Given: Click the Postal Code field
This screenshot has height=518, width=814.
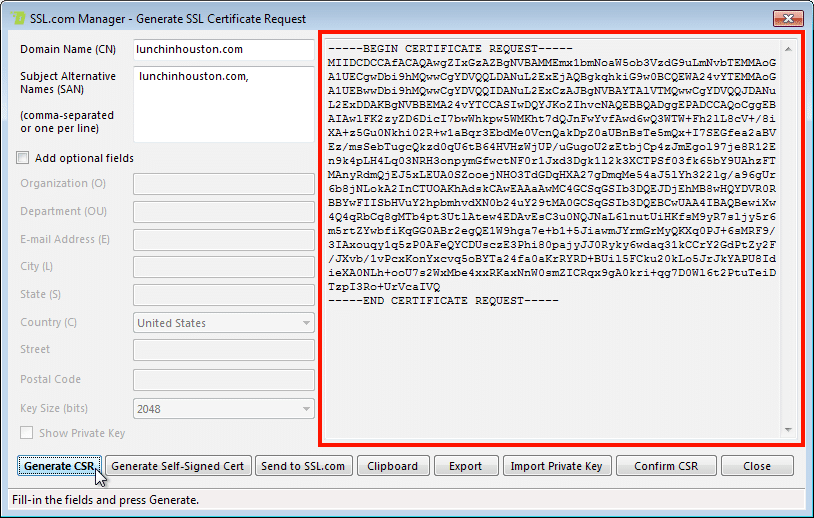Looking at the screenshot, I should click(224, 380).
